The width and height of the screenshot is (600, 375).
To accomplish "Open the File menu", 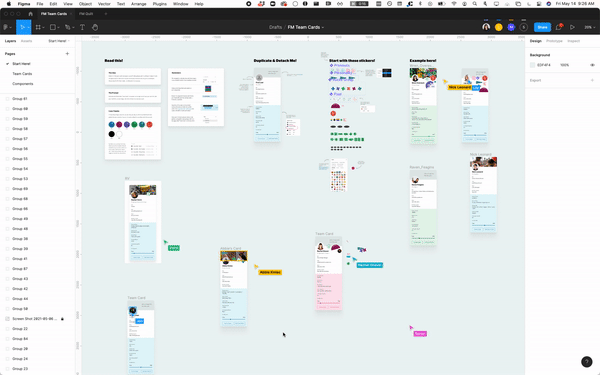I will tap(40, 4).
